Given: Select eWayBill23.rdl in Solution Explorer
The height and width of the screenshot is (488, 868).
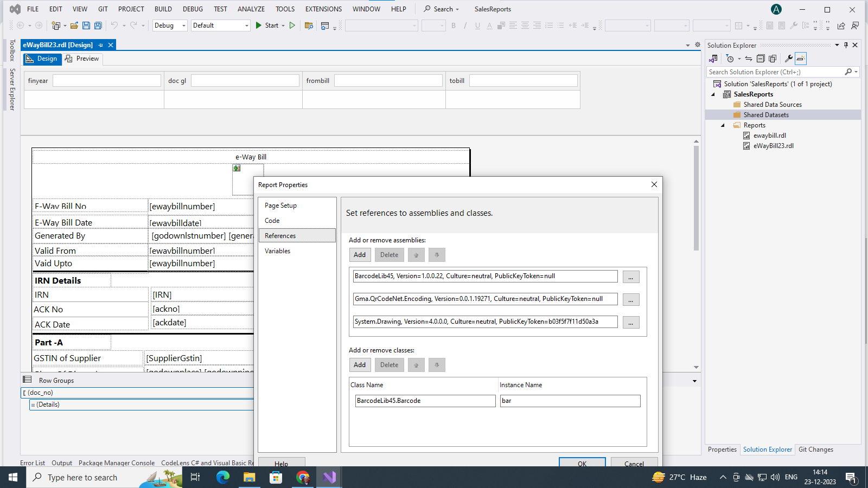Looking at the screenshot, I should [x=773, y=146].
